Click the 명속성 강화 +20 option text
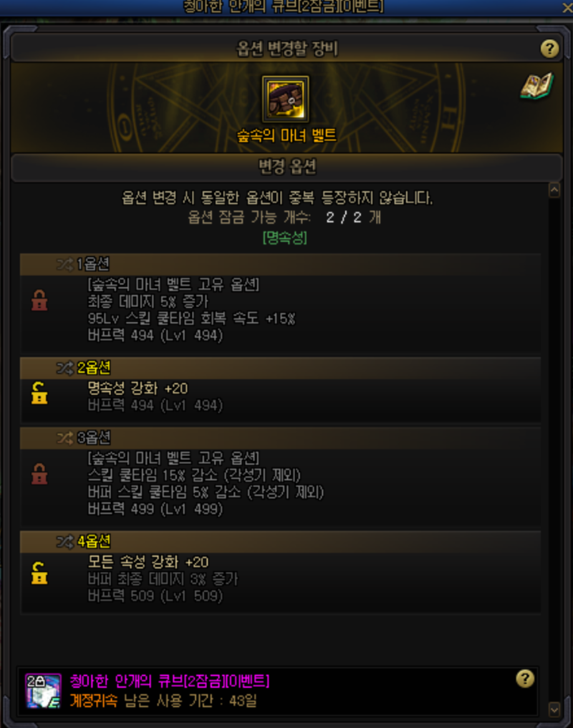Image resolution: width=573 pixels, height=728 pixels. click(x=138, y=388)
